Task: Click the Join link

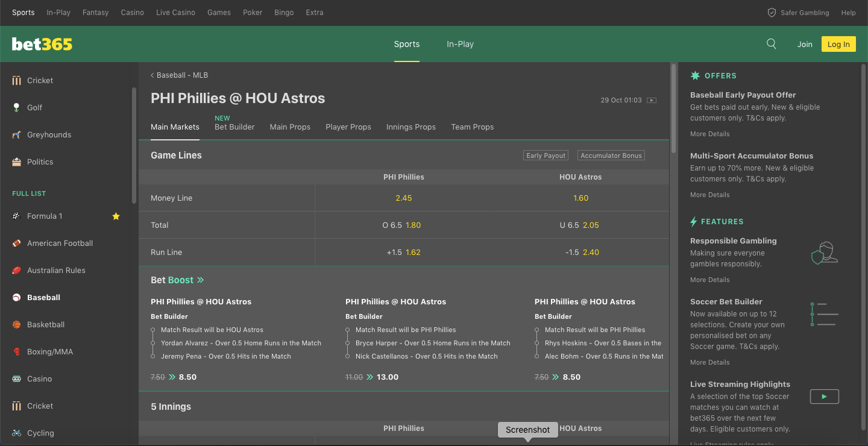Action: [805, 44]
